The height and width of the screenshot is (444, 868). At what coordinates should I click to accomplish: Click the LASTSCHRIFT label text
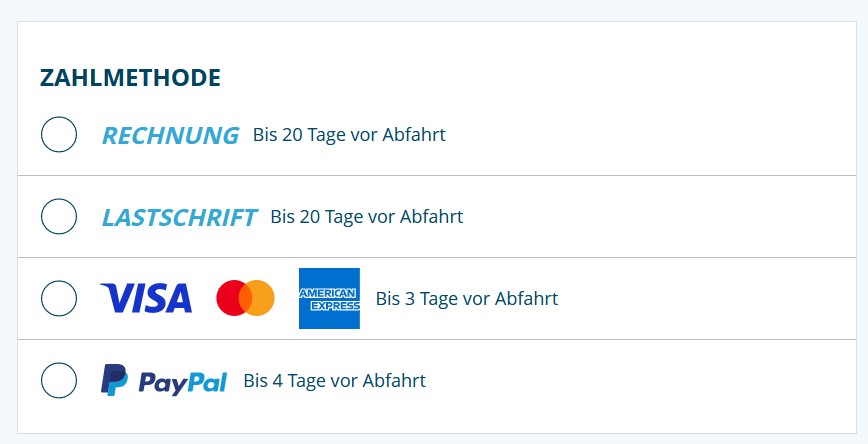(x=179, y=217)
